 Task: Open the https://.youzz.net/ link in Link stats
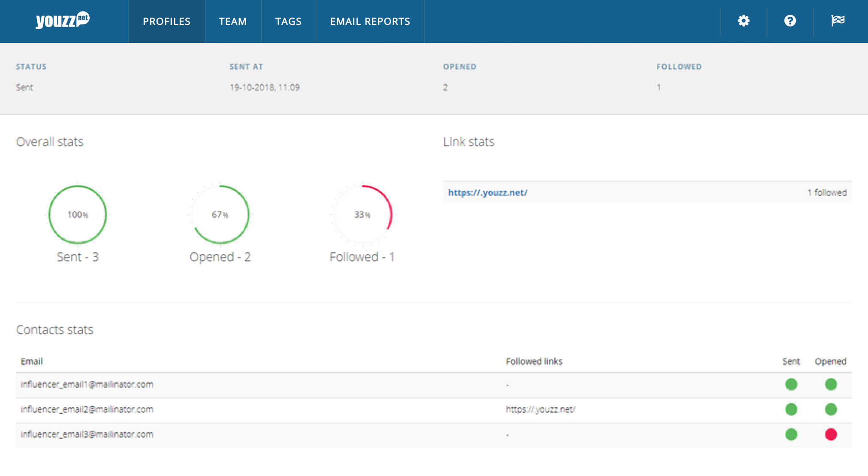tap(488, 193)
